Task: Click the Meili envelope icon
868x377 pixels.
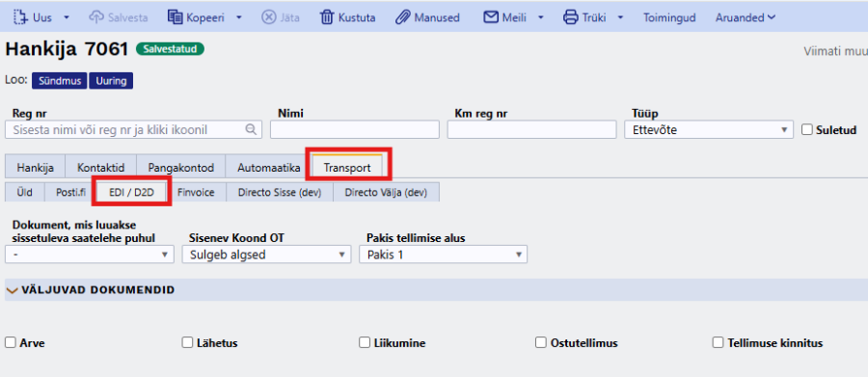Action: [491, 17]
